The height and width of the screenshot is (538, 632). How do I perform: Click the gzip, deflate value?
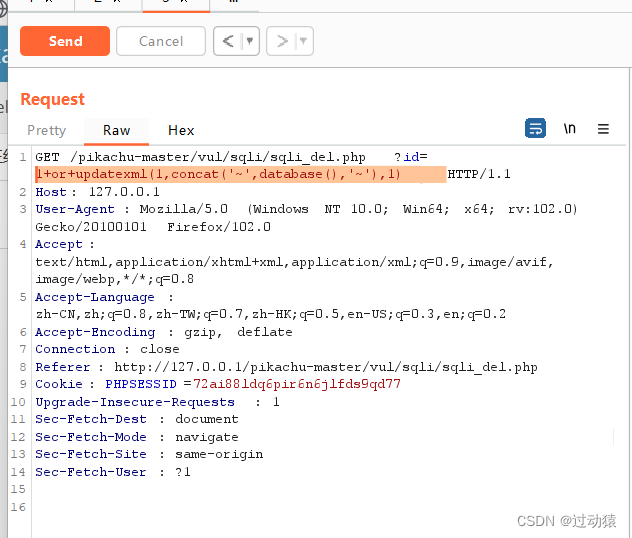point(238,332)
